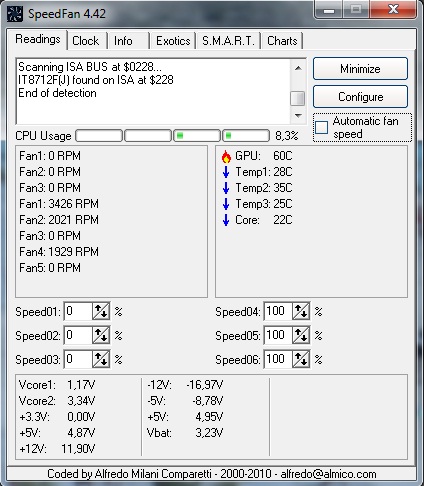Select the 'Fan1: 3426 RPM' reading

[x=59, y=204]
